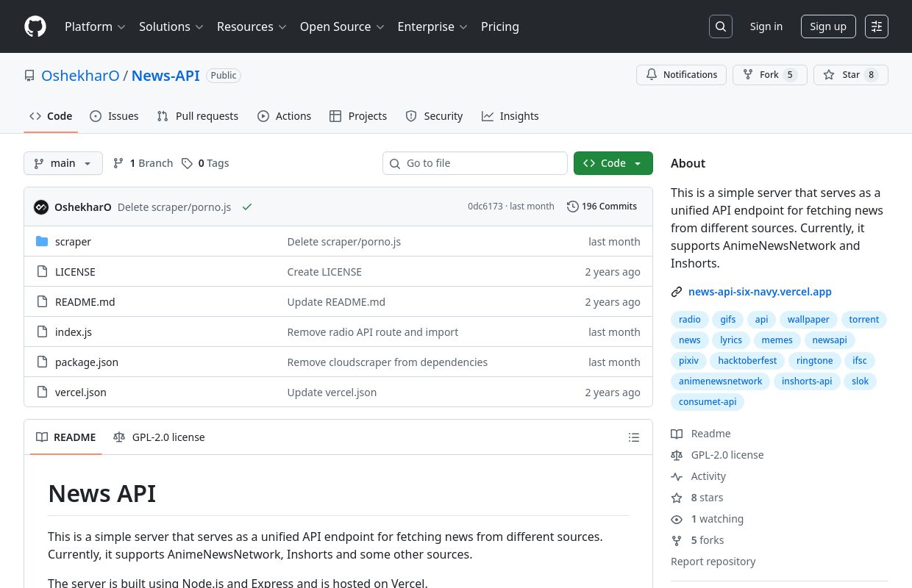The image size is (912, 588).
Task: Open the GitHub homepage via the logo
Action: coord(35,26)
